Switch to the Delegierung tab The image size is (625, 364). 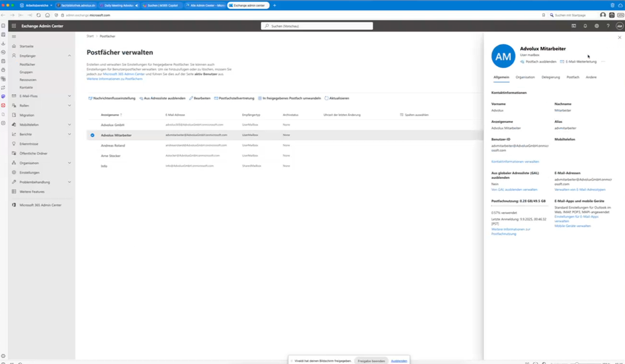[x=550, y=77]
